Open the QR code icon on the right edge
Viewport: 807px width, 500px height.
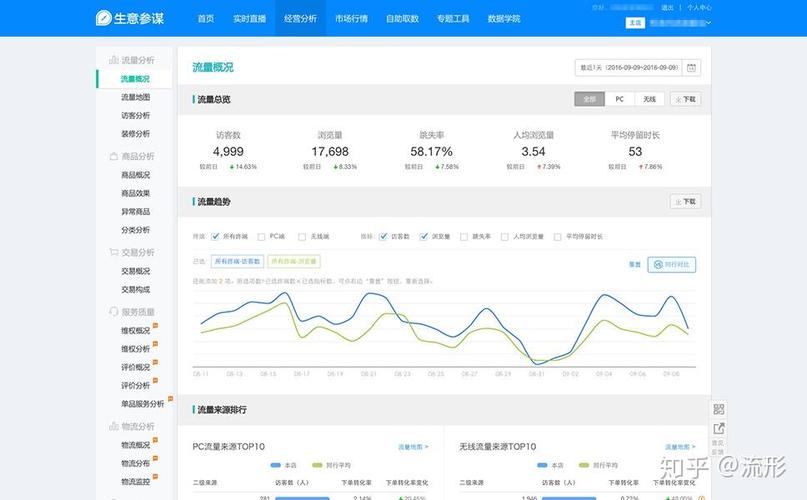719,409
